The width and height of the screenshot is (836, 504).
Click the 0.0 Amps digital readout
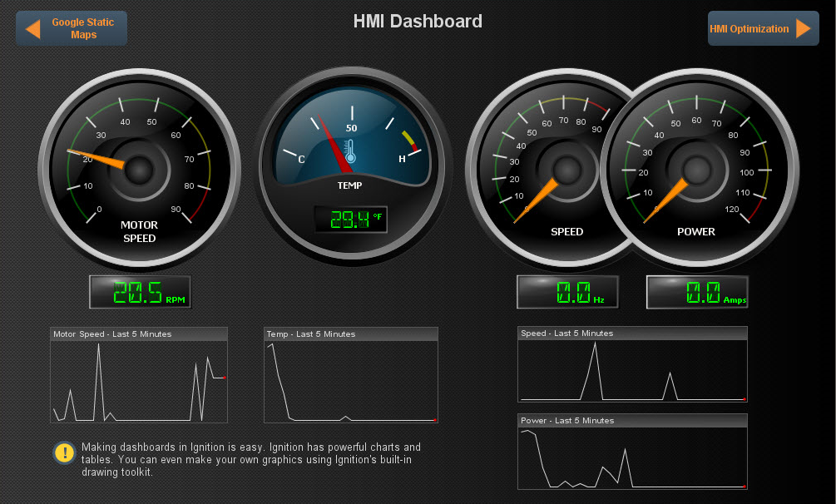point(696,292)
